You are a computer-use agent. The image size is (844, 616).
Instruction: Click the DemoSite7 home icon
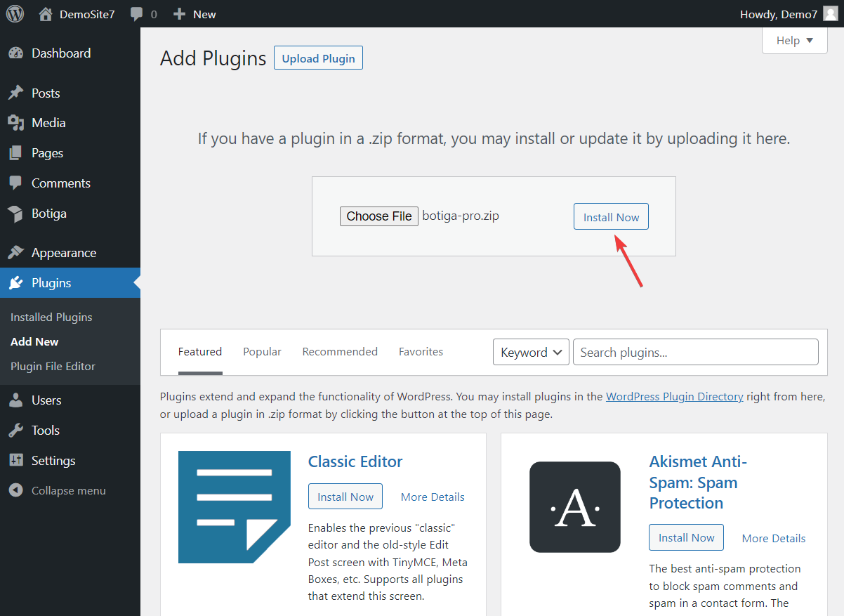pos(46,14)
